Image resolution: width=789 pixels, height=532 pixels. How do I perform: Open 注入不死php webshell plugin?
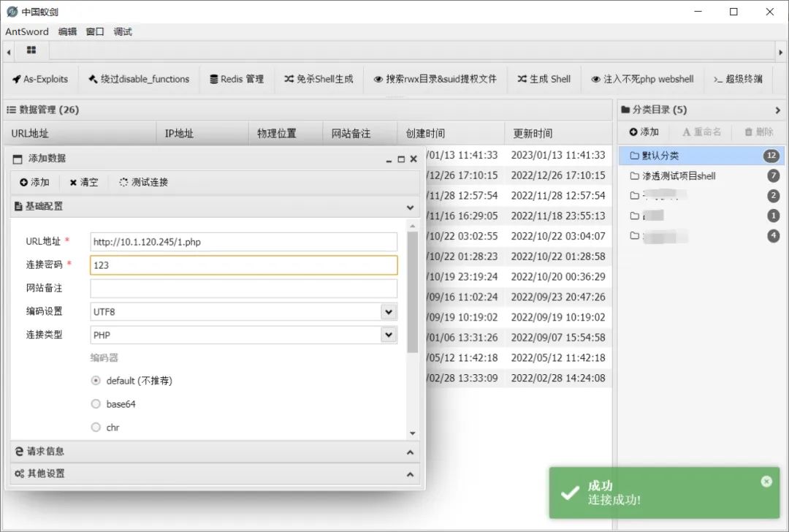(x=642, y=79)
